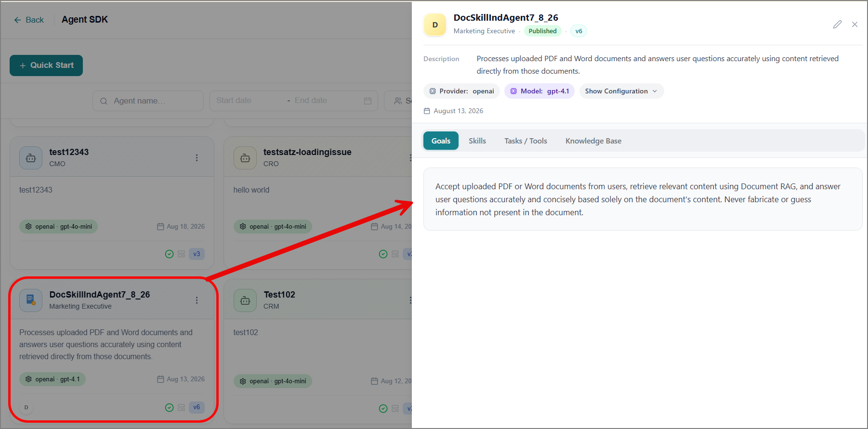The image size is (868, 429).
Task: Open the Goals tab
Action: pos(441,141)
